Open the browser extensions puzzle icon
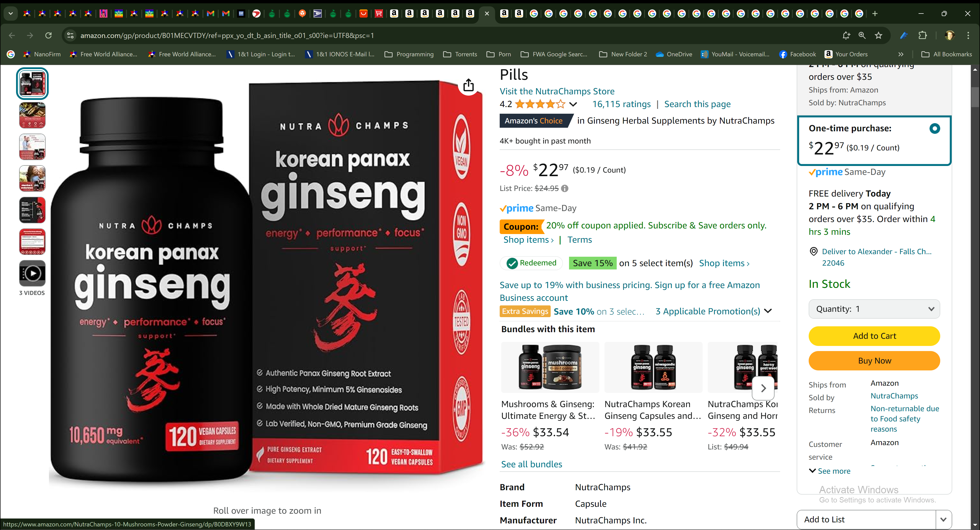The width and height of the screenshot is (980, 530). [923, 35]
